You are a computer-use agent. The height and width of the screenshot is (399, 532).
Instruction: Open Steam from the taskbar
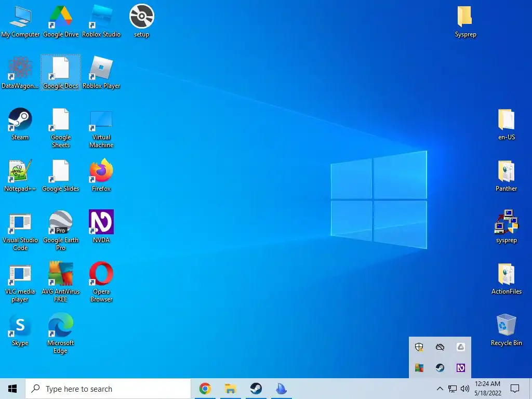[256, 389]
